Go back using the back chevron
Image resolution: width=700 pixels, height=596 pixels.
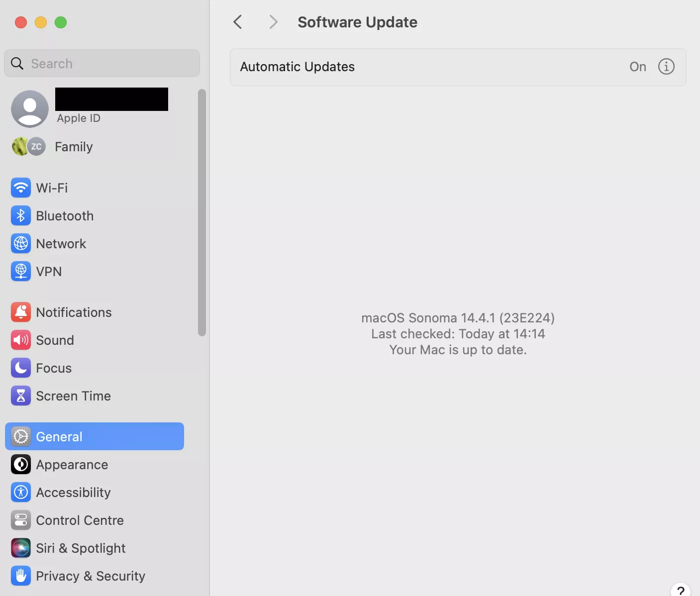pyautogui.click(x=238, y=22)
